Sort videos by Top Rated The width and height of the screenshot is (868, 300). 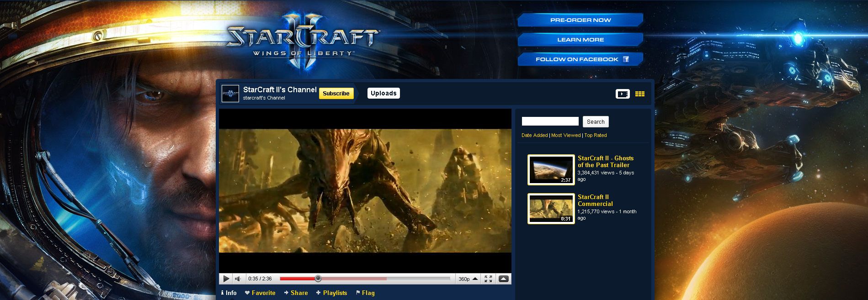[596, 135]
